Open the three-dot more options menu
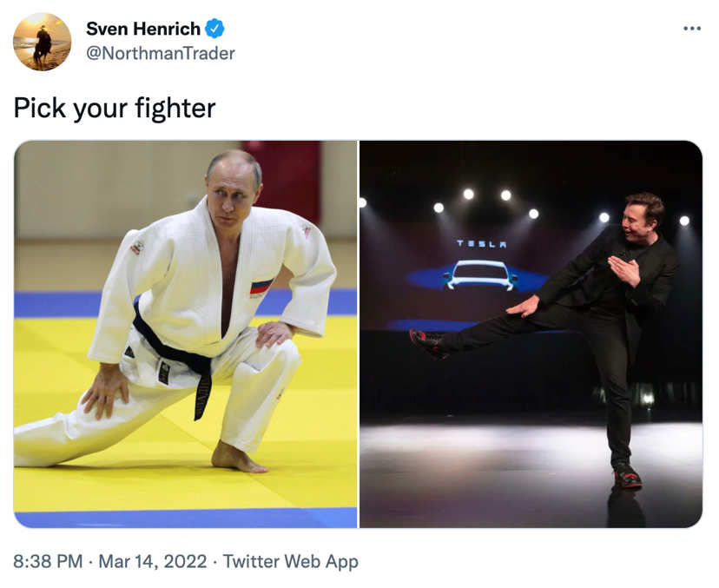Image resolution: width=719 pixels, height=588 pixels. coord(691,29)
